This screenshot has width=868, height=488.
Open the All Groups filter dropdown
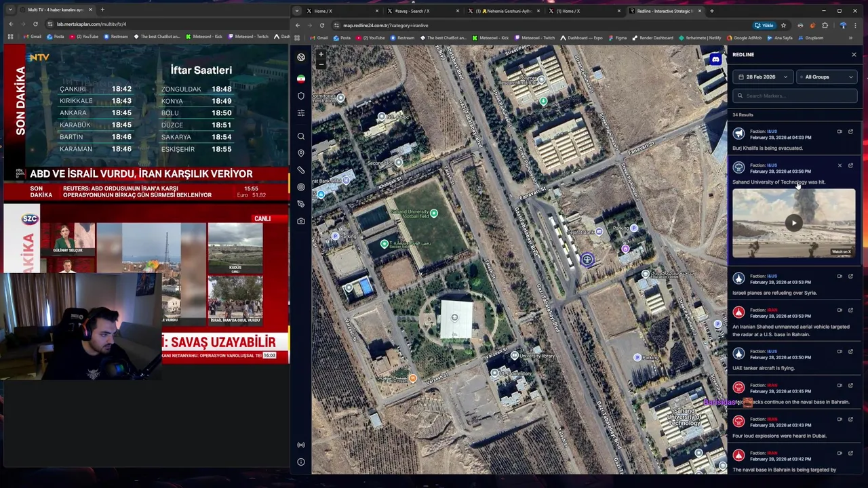click(827, 77)
